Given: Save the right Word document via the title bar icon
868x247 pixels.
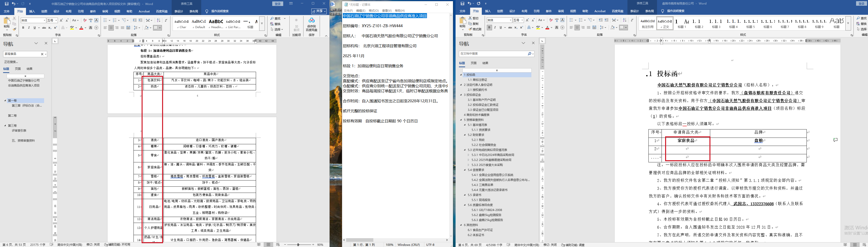Looking at the screenshot, I should tap(462, 3).
